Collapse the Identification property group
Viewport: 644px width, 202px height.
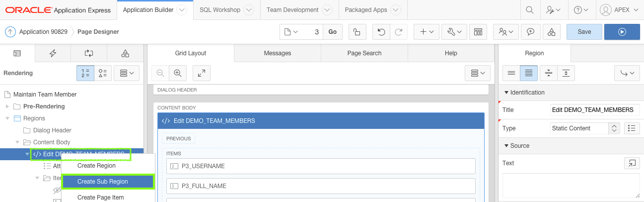[x=506, y=93]
